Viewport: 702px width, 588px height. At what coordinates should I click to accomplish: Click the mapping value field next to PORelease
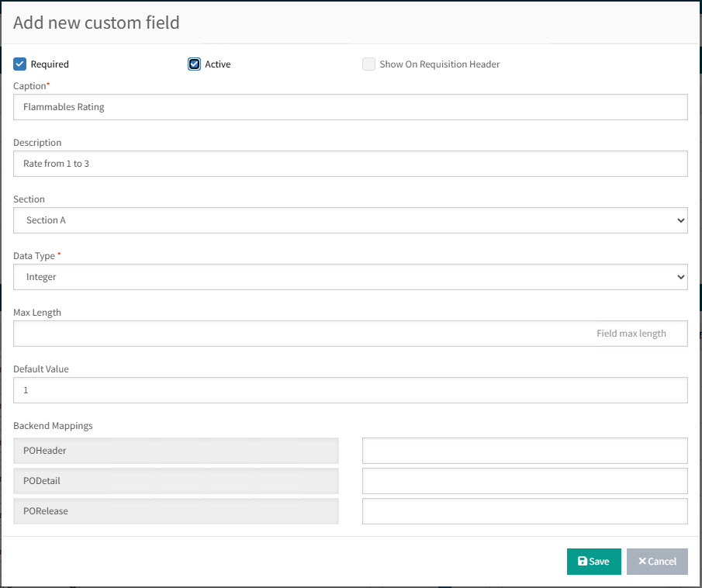524,511
